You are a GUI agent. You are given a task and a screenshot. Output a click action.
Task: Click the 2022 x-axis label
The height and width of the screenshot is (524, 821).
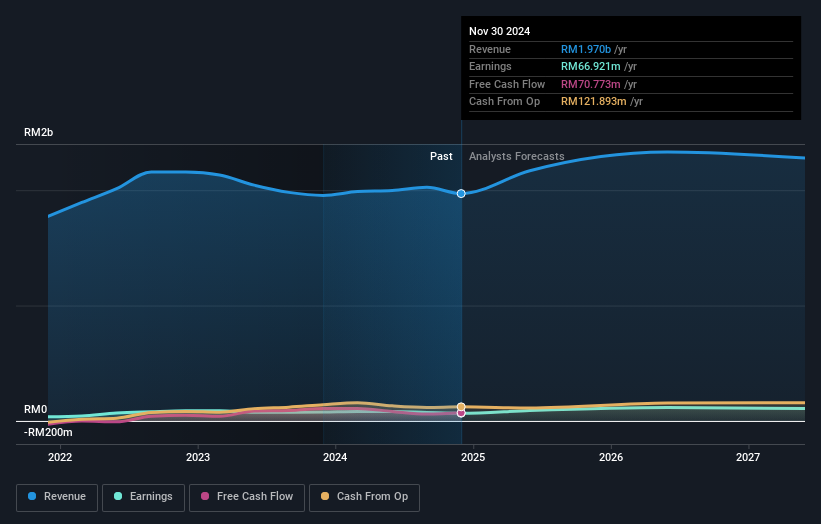click(x=60, y=457)
